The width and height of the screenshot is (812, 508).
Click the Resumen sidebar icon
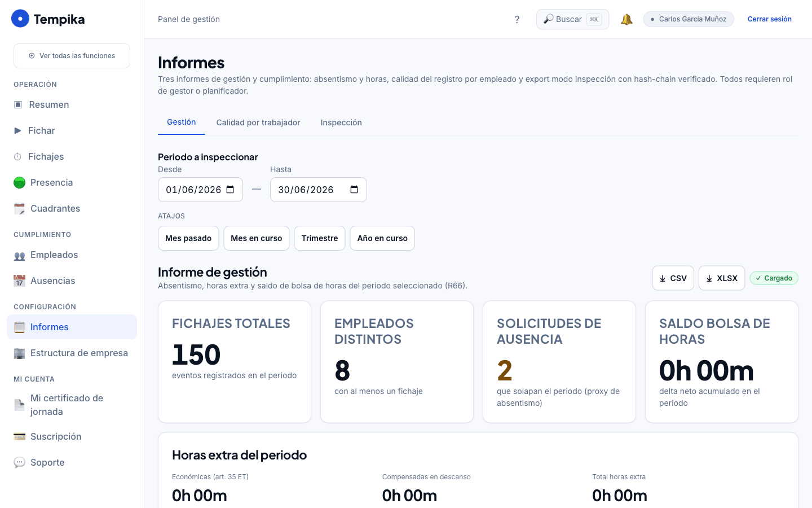coord(18,104)
